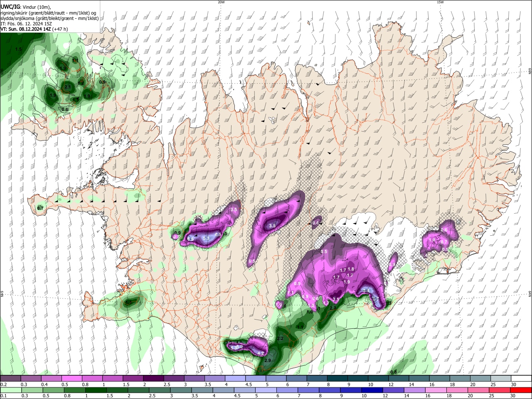Click the '1.2' value in the Westfjords rain area

point(81,83)
